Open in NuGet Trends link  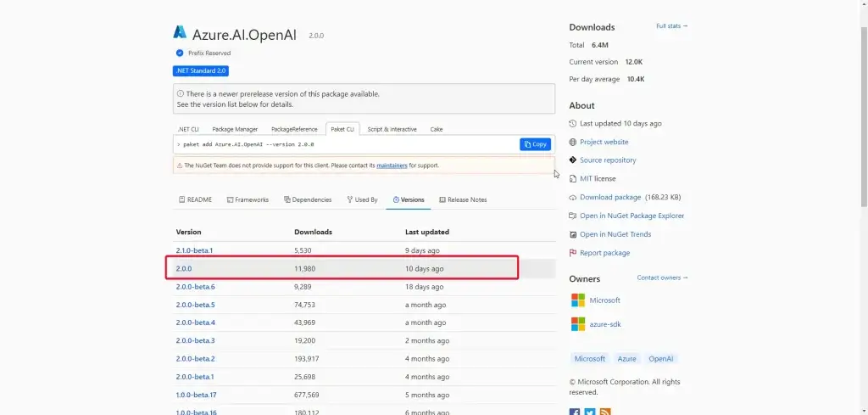click(x=615, y=234)
